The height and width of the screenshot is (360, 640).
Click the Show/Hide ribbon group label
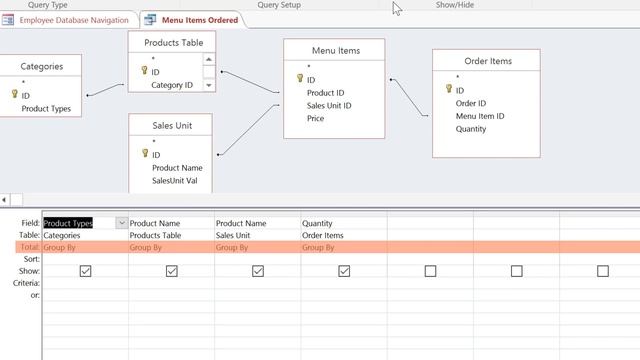point(454,5)
